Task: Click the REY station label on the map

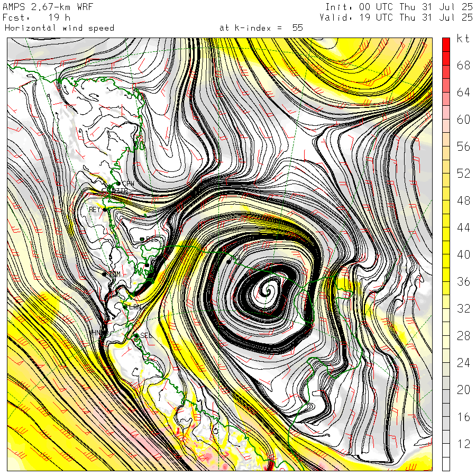Action: [95, 209]
